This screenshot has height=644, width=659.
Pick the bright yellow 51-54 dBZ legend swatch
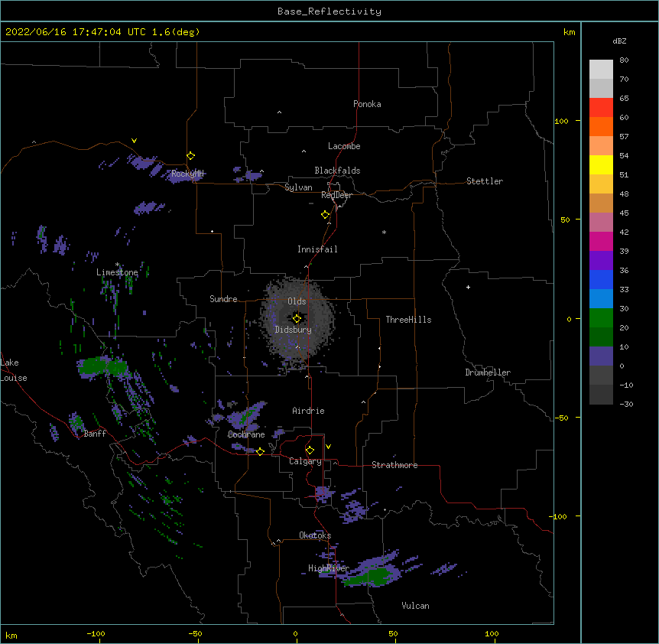tap(601, 164)
